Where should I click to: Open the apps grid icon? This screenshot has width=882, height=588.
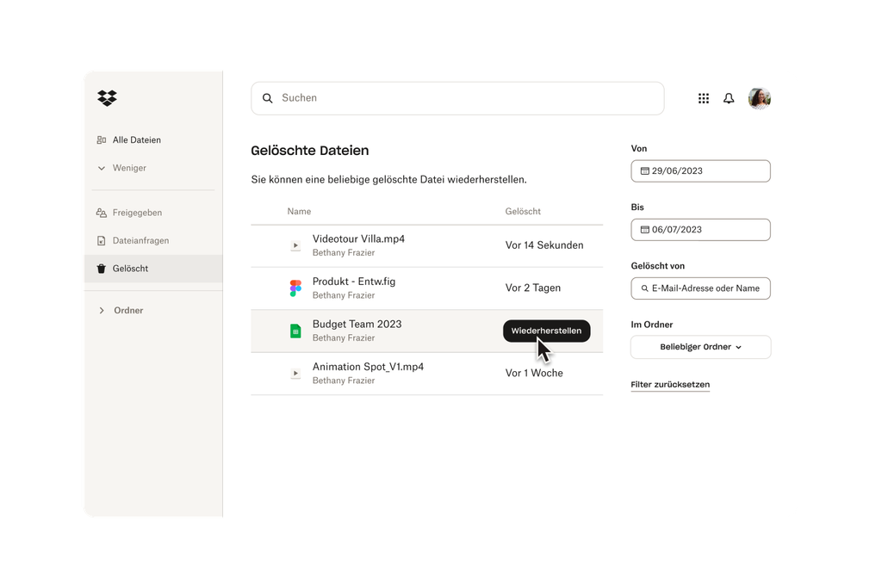(x=704, y=98)
